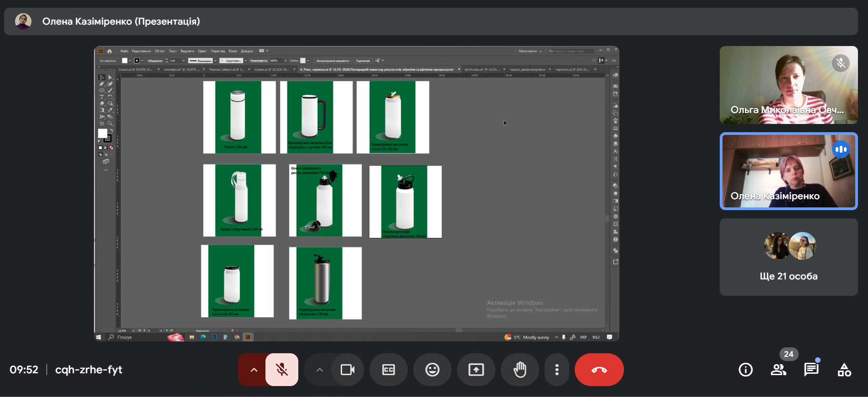Select Ольга Миколаївна video tile
This screenshot has height=397, width=868.
tap(788, 85)
